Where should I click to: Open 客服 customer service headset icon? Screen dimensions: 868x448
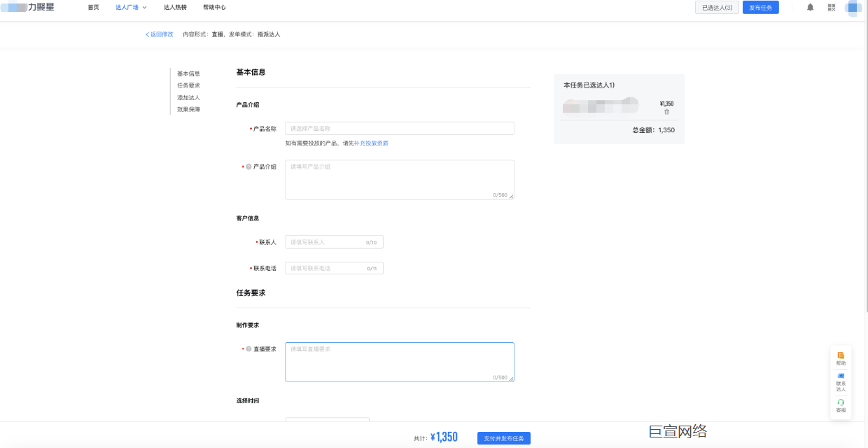point(840,403)
